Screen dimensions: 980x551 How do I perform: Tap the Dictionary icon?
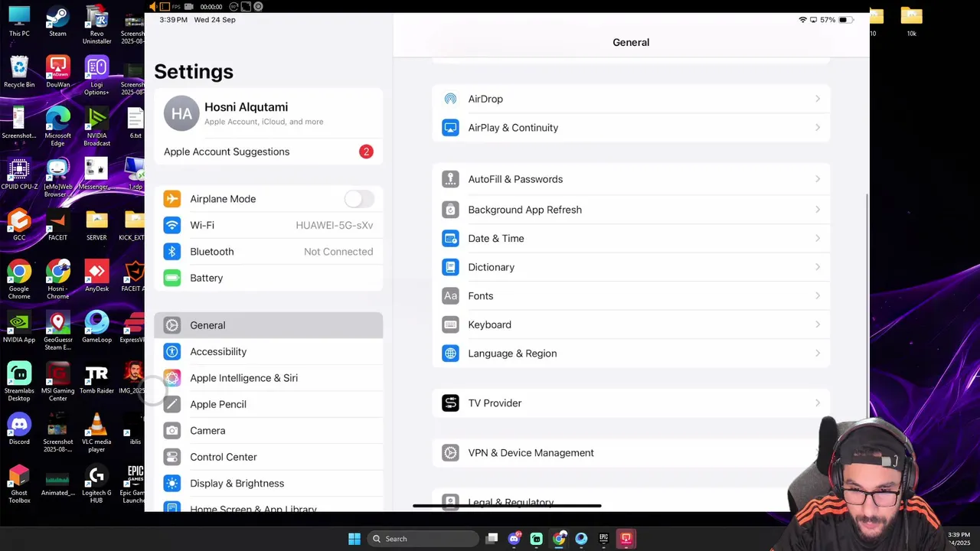[450, 267]
